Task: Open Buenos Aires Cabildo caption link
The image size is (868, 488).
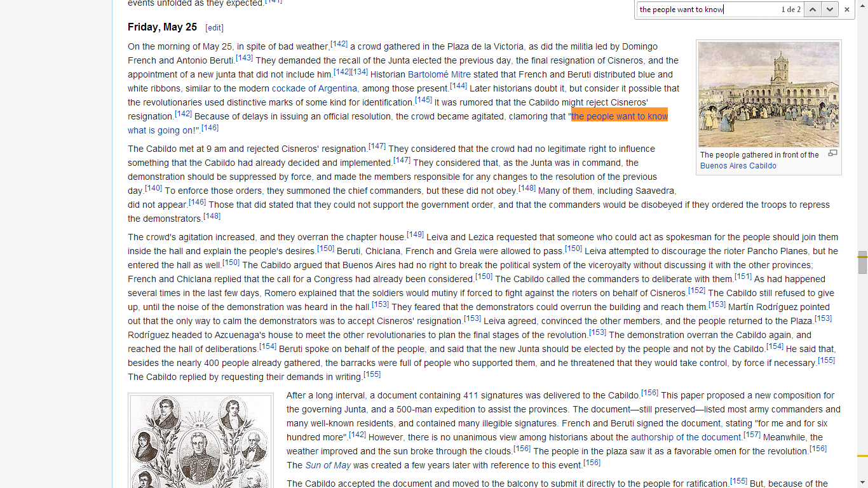Action: [x=738, y=166]
